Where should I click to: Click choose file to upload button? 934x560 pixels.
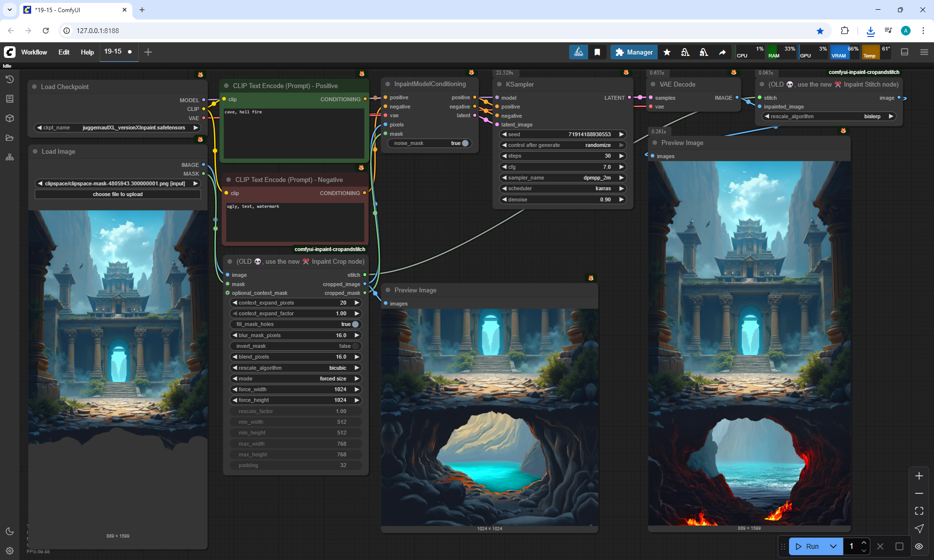[x=118, y=194]
